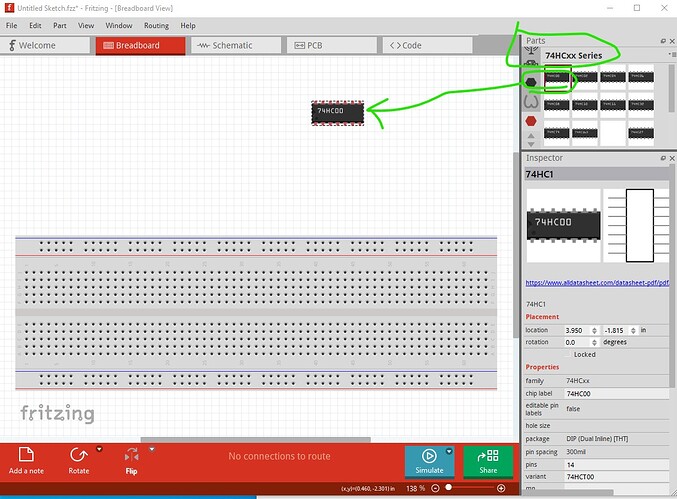Click the 138 % zoom value

[415, 488]
